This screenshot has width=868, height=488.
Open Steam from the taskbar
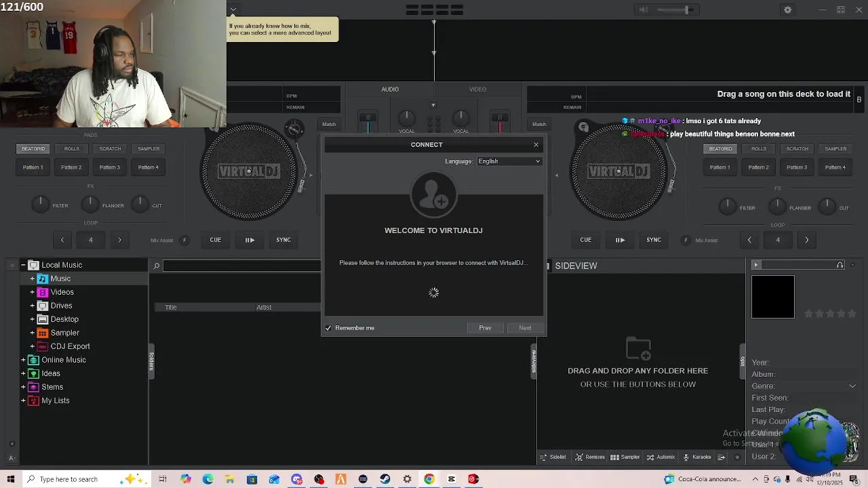(x=384, y=479)
